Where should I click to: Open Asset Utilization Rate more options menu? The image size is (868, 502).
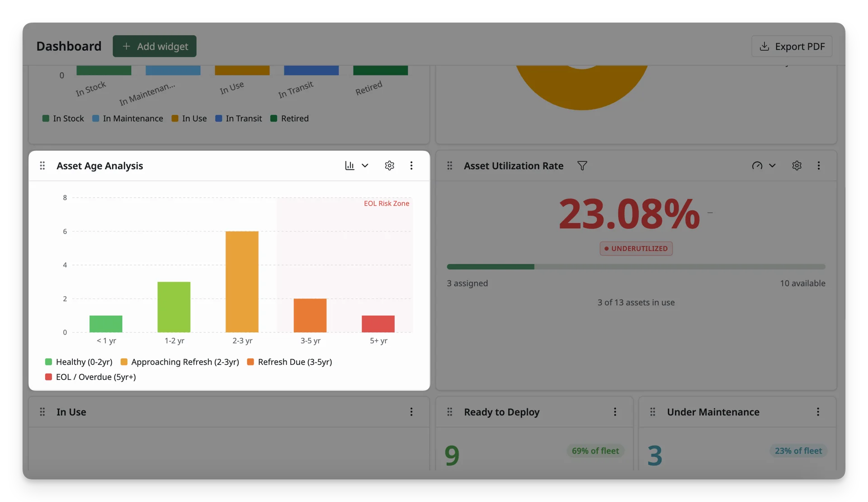pyautogui.click(x=819, y=166)
